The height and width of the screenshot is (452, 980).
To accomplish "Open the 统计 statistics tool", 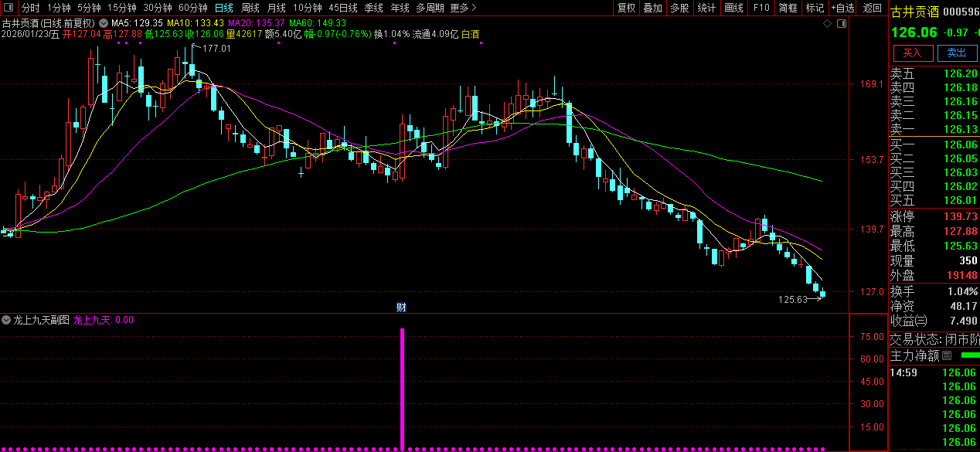I will [x=706, y=8].
